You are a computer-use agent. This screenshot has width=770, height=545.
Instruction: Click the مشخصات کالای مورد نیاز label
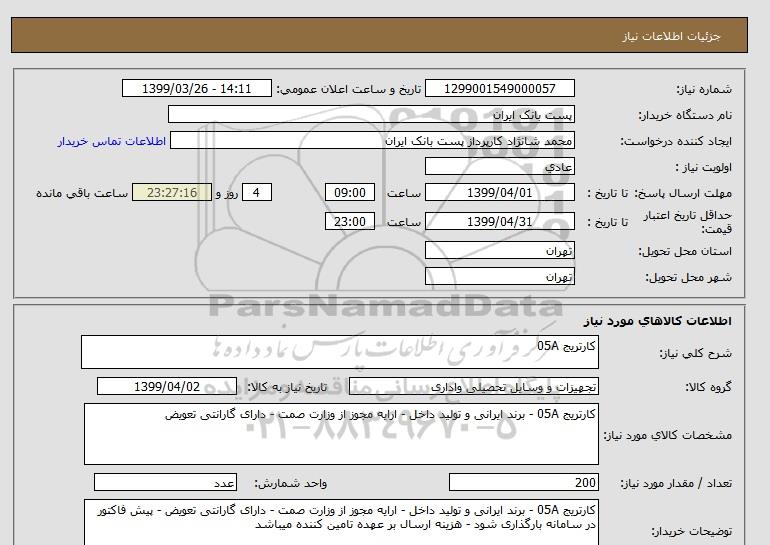pos(668,435)
